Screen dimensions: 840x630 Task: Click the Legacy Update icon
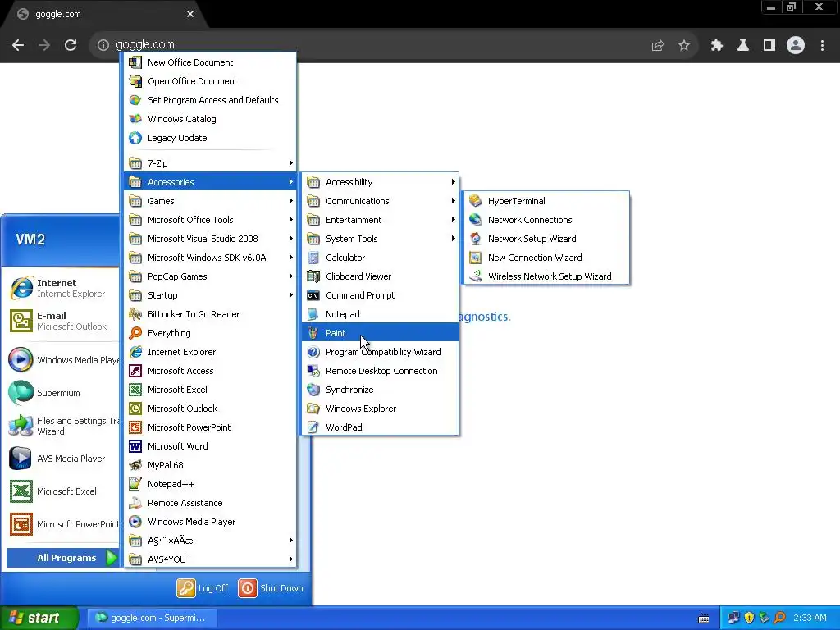point(135,138)
